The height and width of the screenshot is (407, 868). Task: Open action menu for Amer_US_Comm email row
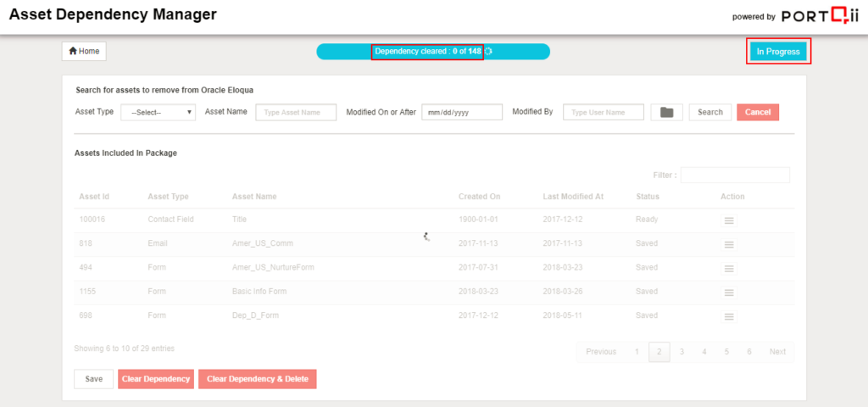click(728, 244)
